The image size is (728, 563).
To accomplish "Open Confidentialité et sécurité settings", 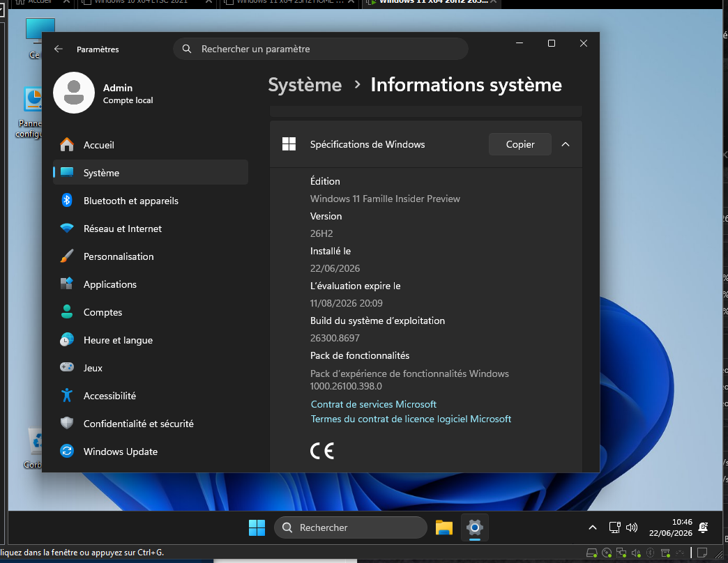I will tap(151, 424).
